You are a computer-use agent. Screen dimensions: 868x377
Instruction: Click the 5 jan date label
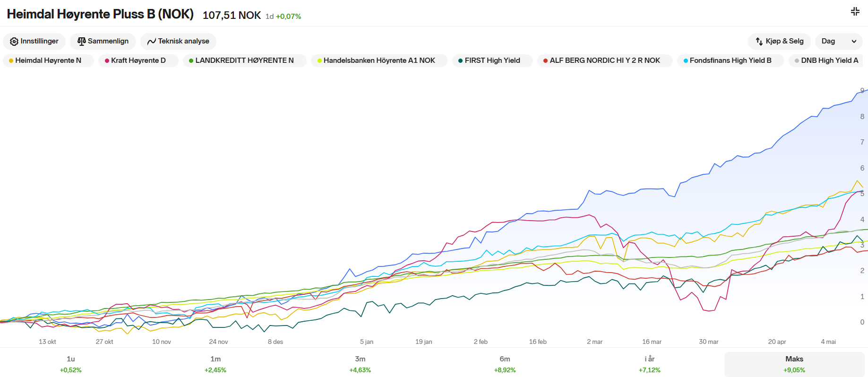[367, 342]
